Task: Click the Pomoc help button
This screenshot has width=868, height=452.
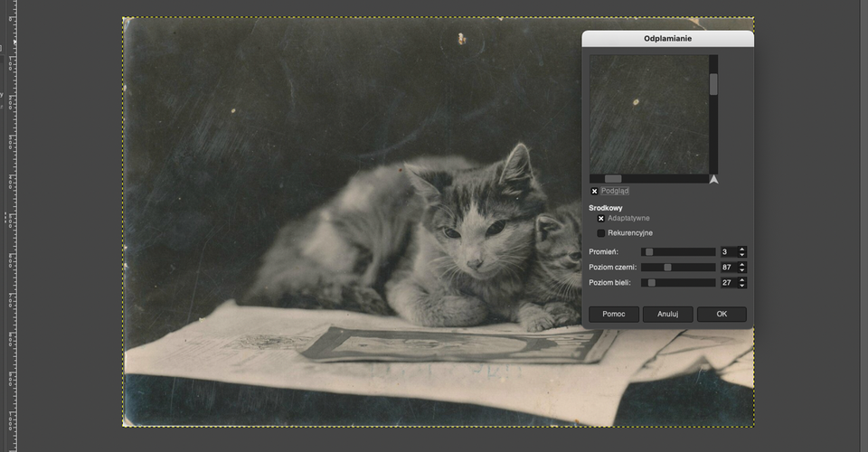Action: (x=613, y=315)
